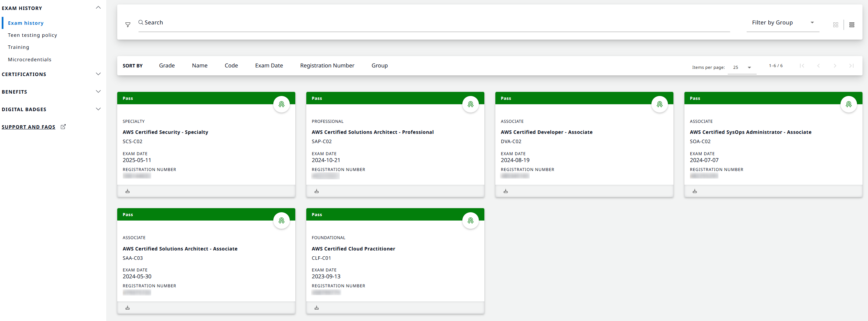868x321 pixels.
Task: Open the Exam history page
Action: click(26, 23)
